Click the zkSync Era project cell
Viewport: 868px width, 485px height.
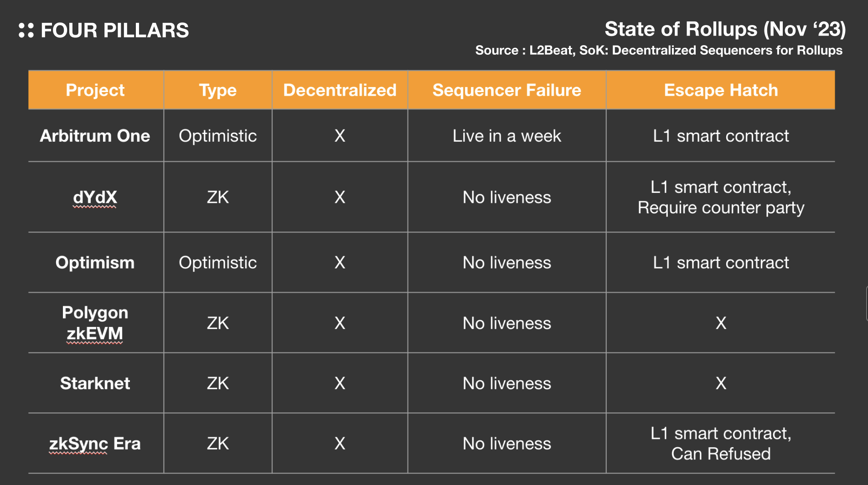(95, 444)
